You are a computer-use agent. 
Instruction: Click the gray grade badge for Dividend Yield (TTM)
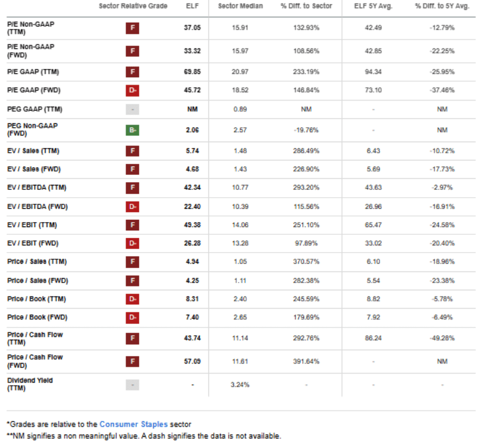(132, 384)
